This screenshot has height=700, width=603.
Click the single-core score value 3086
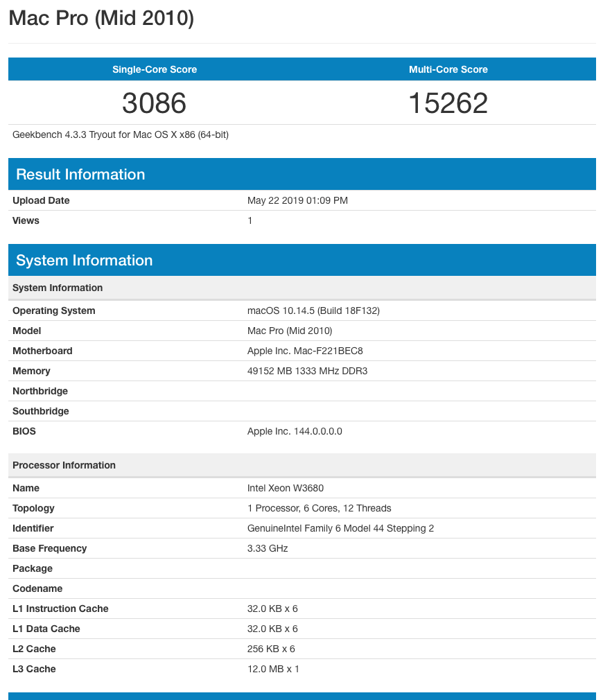click(155, 103)
